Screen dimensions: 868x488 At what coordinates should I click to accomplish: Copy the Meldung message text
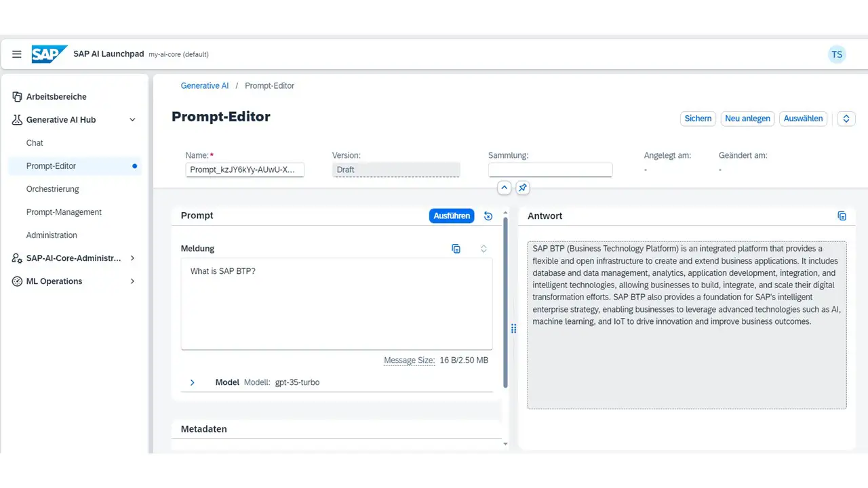pos(456,249)
